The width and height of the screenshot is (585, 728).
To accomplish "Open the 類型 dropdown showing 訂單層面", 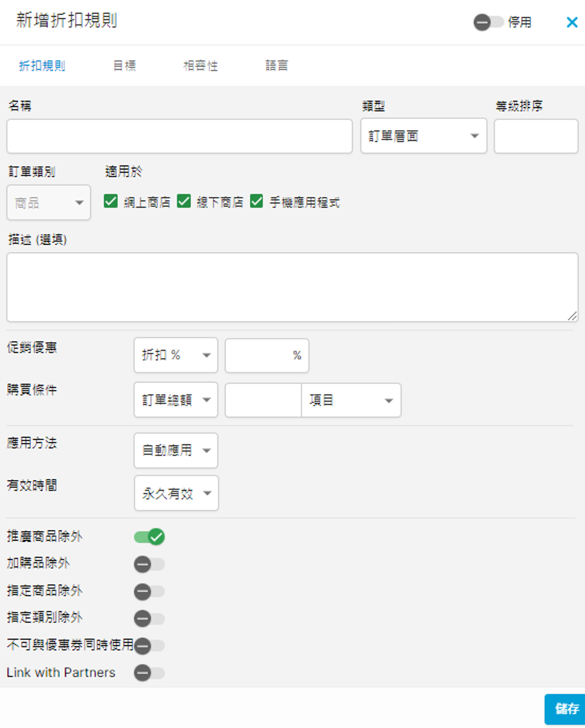I will tap(423, 136).
